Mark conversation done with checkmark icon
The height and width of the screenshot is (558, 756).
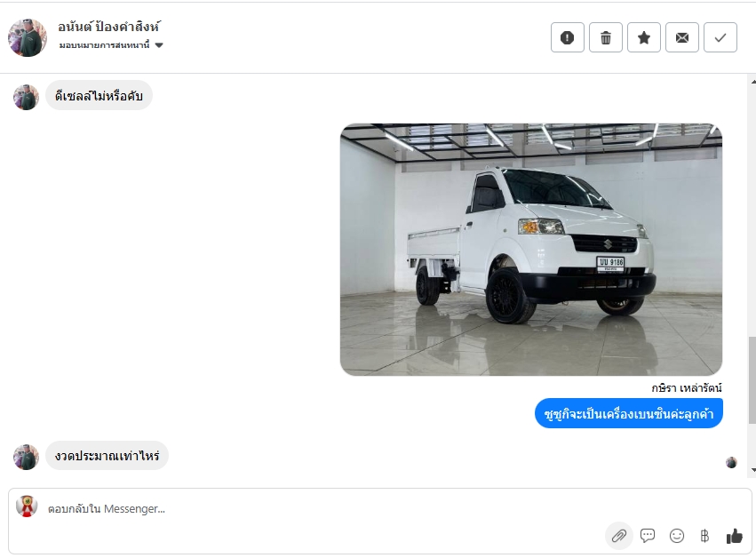(720, 37)
